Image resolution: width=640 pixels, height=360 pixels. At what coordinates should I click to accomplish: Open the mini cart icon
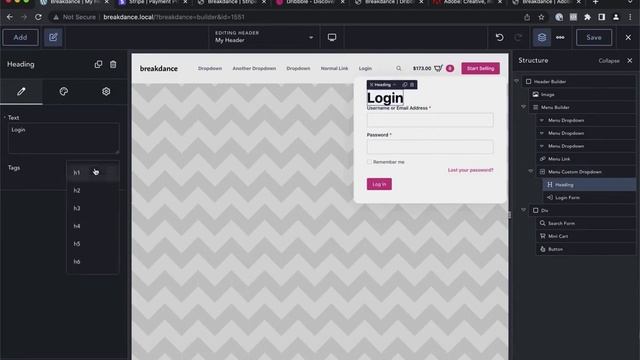(438, 68)
